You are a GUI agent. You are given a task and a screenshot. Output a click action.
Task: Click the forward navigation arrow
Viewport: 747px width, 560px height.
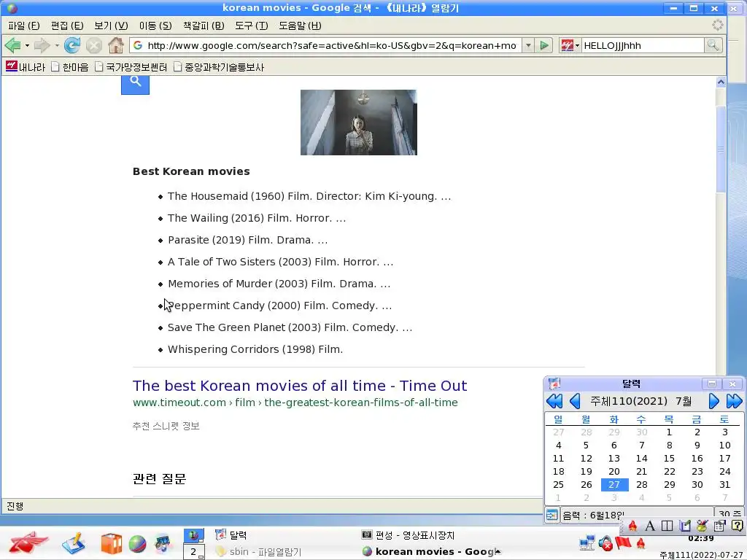[42, 46]
